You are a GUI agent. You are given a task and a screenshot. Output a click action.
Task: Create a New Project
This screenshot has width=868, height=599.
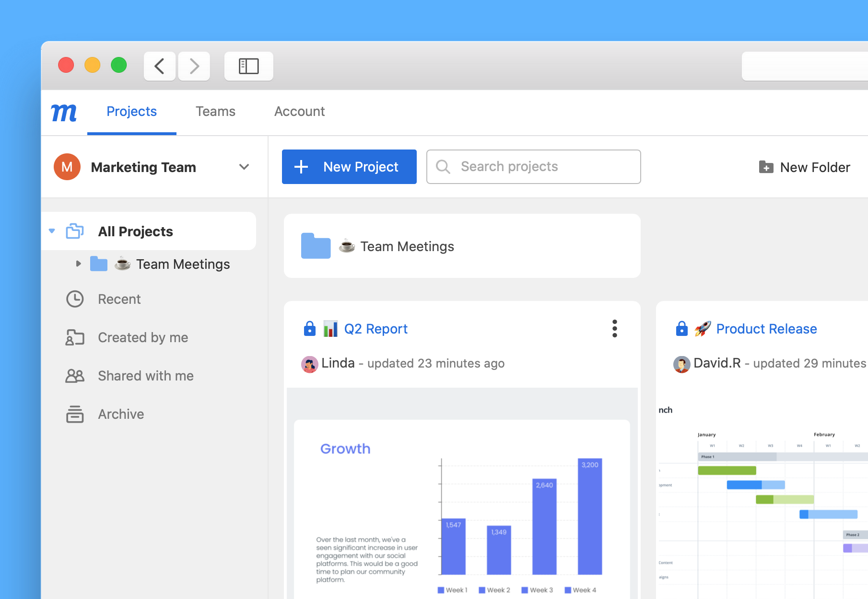349,167
